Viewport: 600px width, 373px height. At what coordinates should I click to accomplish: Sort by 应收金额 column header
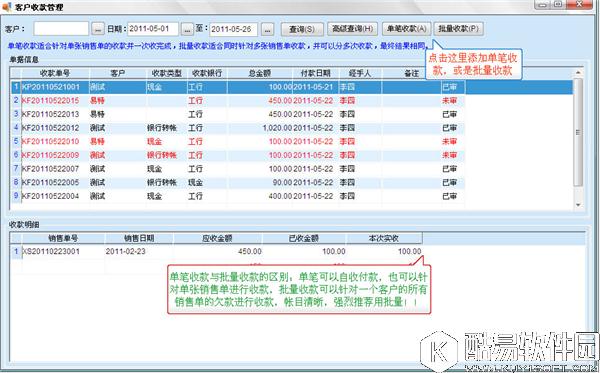pyautogui.click(x=217, y=238)
